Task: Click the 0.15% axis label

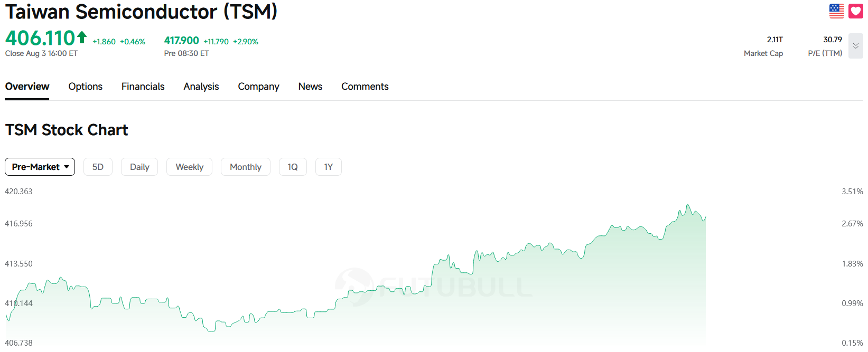Action: [x=853, y=343]
